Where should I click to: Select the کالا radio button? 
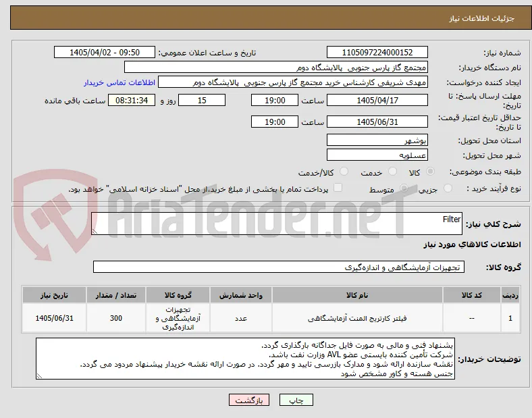pos(430,172)
